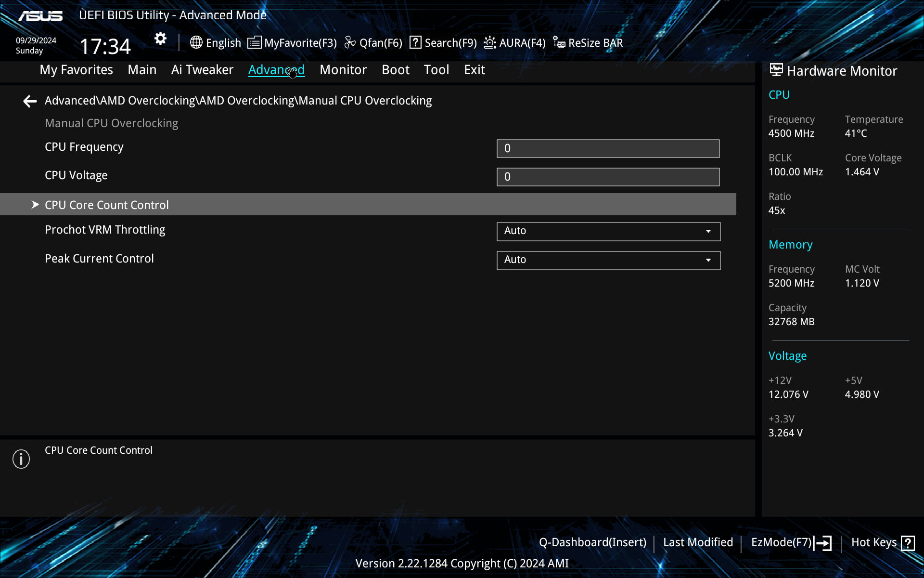924x578 pixels.
Task: Click the +3.3V reading 3.264 V
Action: (x=785, y=433)
